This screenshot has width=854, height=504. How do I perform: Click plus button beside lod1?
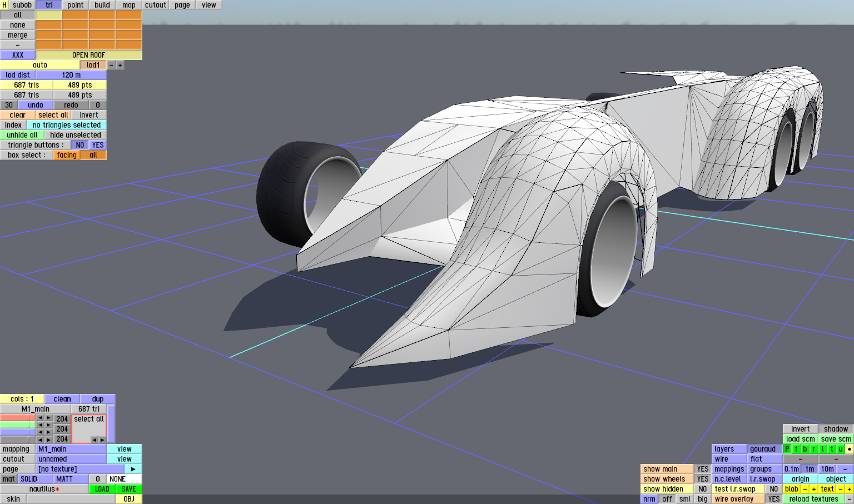tap(120, 65)
